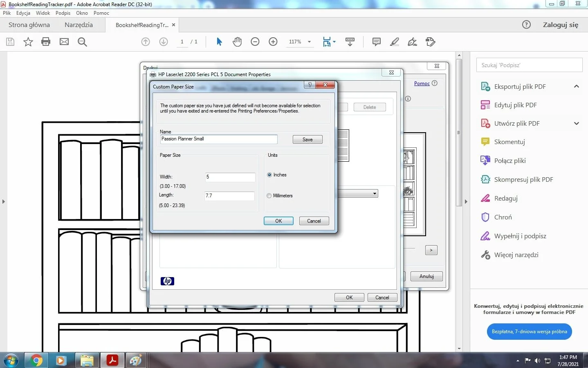The height and width of the screenshot is (368, 588).
Task: Select the Hand tool in the toolbar
Action: (x=238, y=41)
